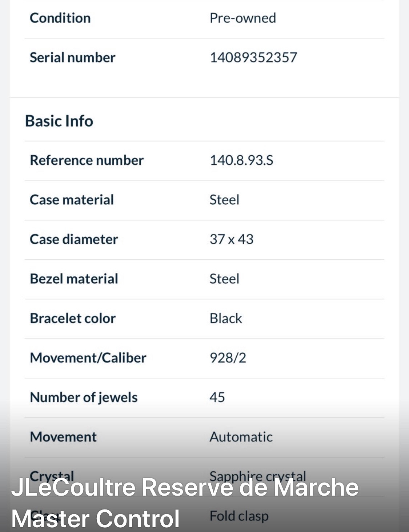Select the caliber value 928/2
This screenshot has width=409, height=532.
tap(228, 358)
